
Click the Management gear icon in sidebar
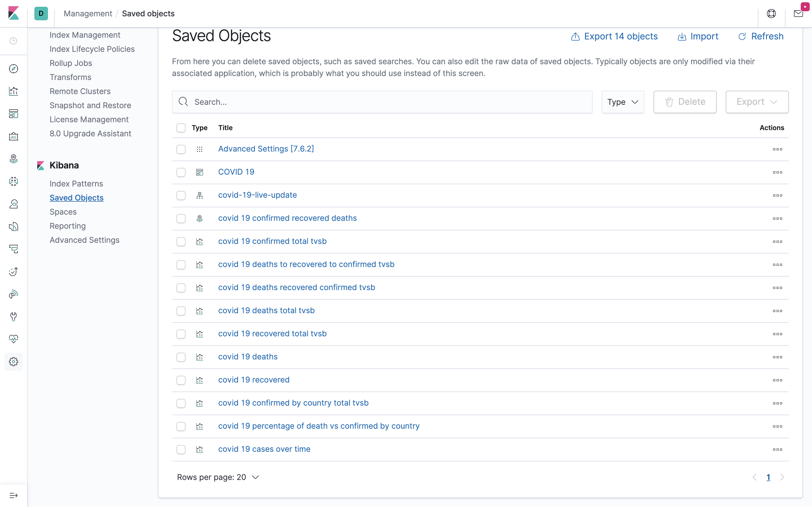pos(14,361)
